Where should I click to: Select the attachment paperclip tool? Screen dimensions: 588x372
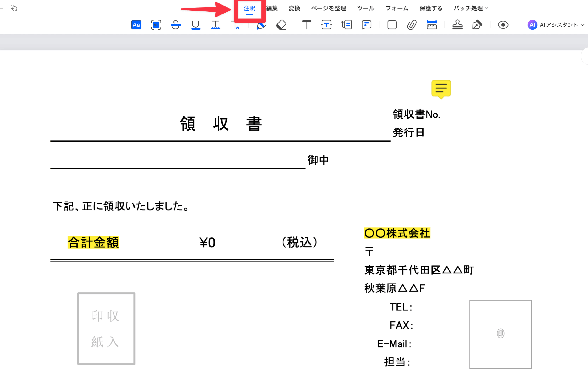click(x=412, y=25)
